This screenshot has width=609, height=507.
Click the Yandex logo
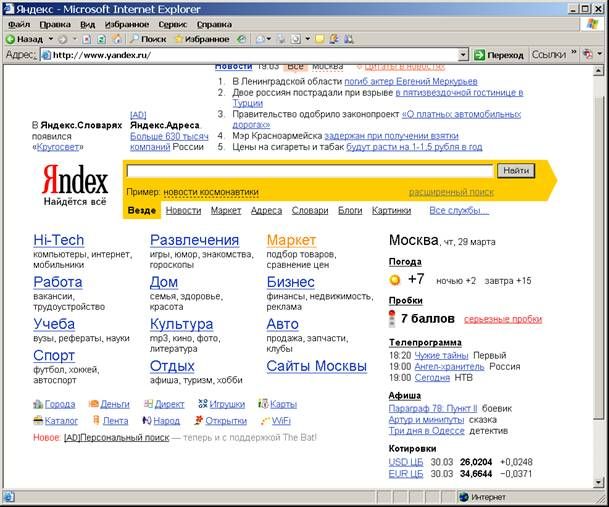(x=75, y=179)
